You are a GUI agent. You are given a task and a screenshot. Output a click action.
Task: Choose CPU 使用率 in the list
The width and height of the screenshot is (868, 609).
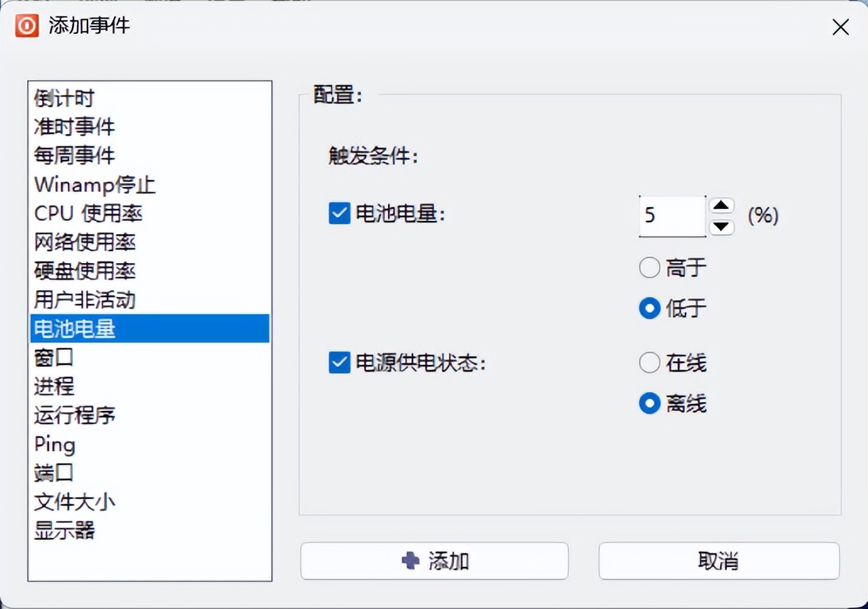pyautogui.click(x=88, y=214)
